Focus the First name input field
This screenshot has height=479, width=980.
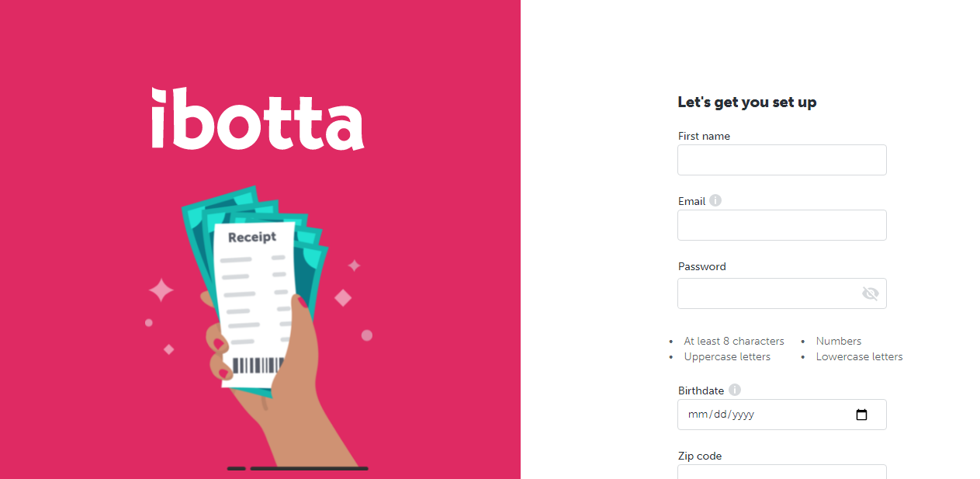[782, 160]
